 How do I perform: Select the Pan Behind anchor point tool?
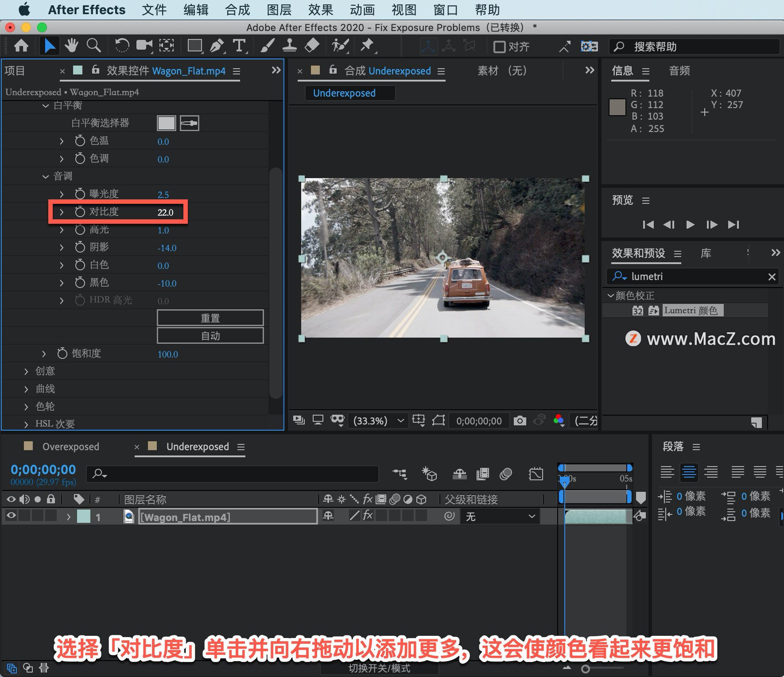167,46
